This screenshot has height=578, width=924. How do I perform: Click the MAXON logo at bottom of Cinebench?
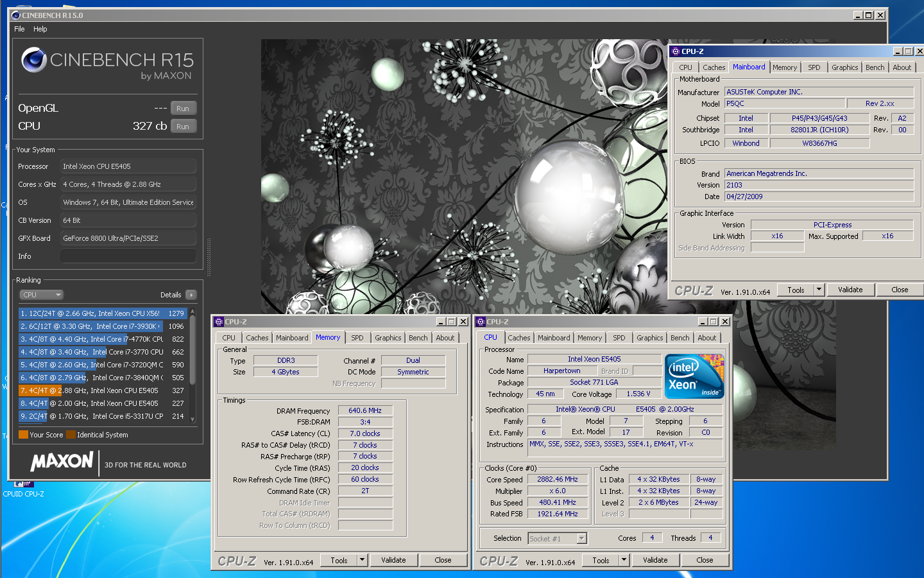point(62,461)
